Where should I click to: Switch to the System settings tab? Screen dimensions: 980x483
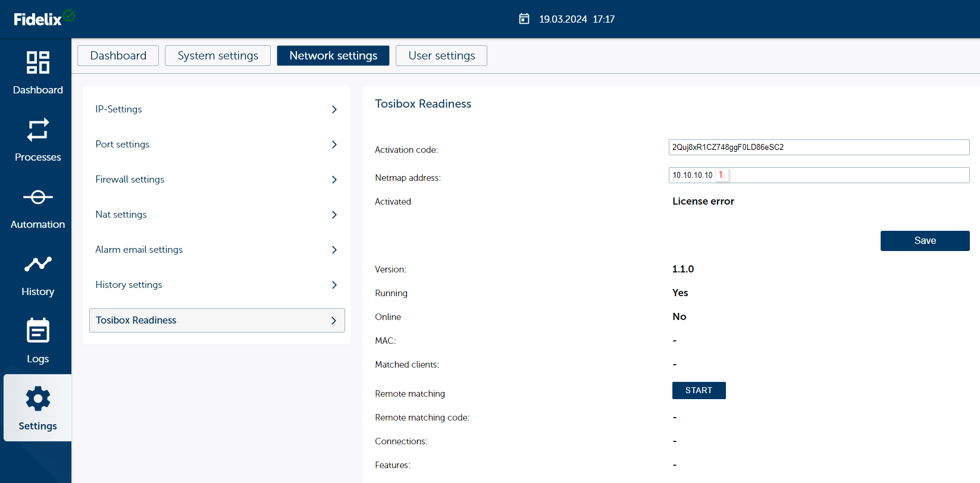pyautogui.click(x=218, y=55)
